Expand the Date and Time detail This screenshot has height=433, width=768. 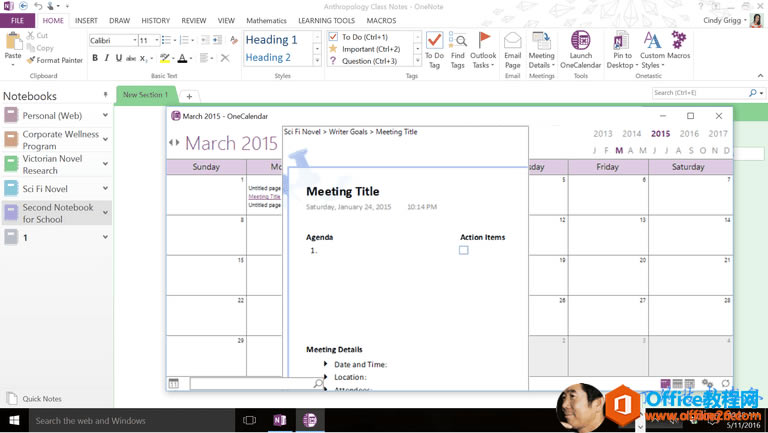click(325, 364)
